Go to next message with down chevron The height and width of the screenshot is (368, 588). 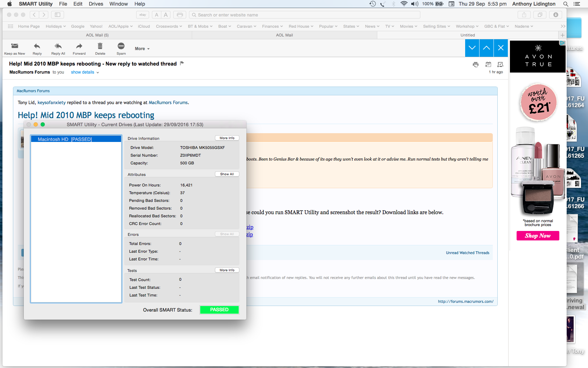[472, 48]
